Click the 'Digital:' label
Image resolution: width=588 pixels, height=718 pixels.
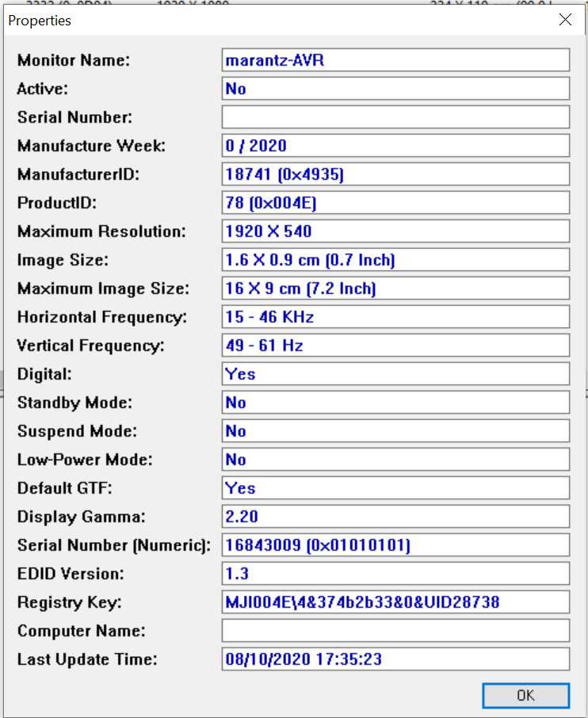44,373
